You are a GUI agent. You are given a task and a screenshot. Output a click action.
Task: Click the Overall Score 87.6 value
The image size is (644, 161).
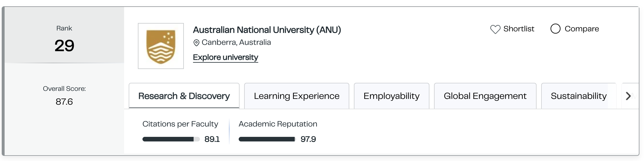[x=64, y=102]
